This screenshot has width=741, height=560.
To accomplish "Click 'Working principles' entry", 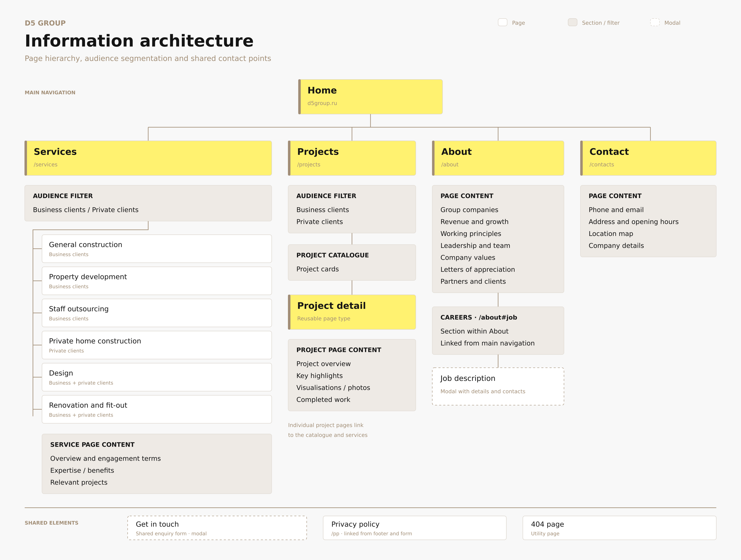I will 471,234.
